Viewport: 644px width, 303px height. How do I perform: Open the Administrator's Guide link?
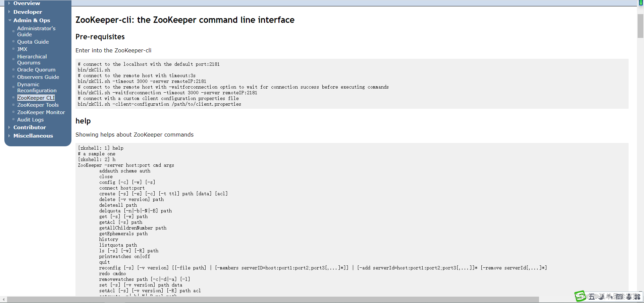click(36, 31)
